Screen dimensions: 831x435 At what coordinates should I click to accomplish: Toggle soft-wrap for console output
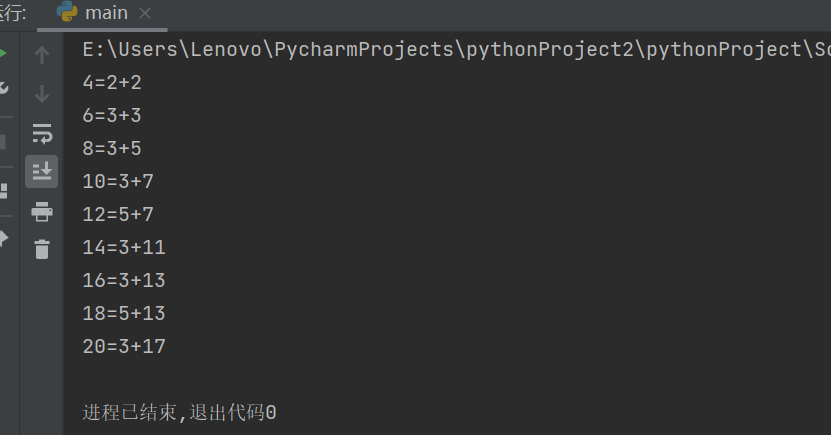coord(41,133)
